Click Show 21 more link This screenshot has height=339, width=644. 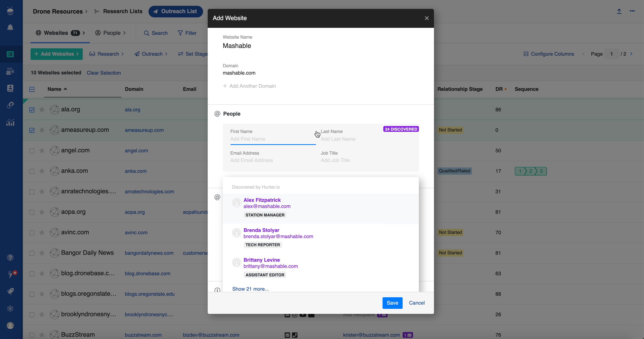pos(250,289)
